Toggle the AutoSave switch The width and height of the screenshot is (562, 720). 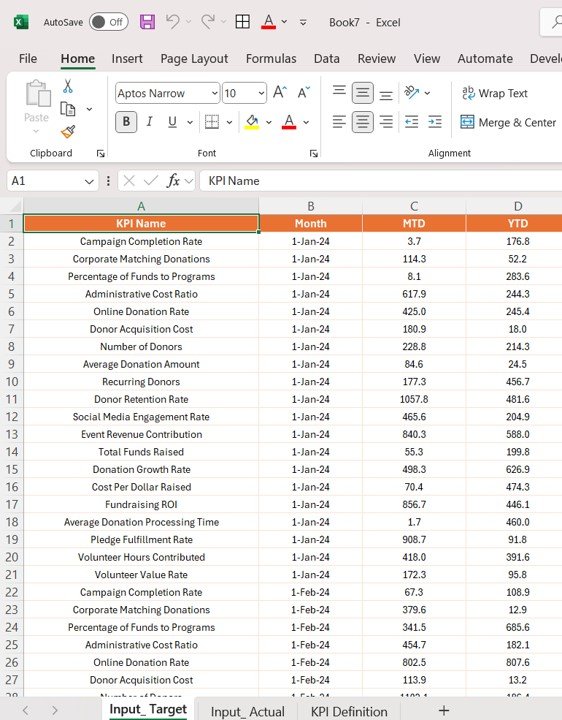point(108,22)
